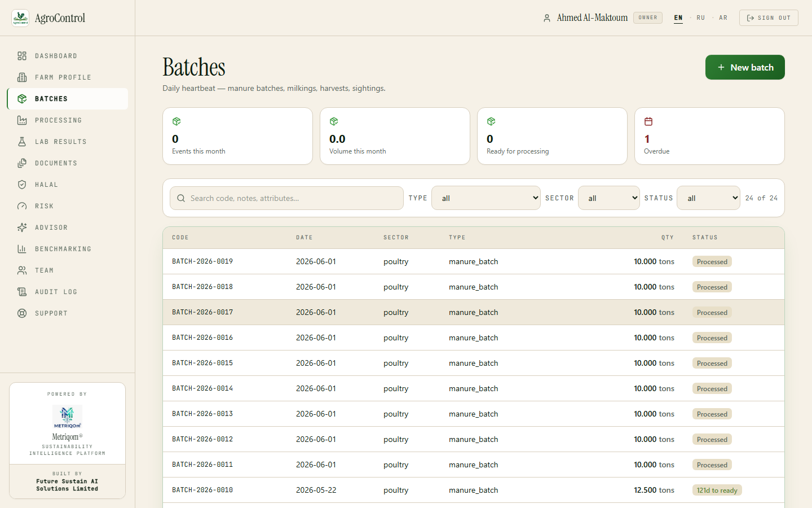Click the 121d to ready status badge
812x508 pixels.
point(717,491)
